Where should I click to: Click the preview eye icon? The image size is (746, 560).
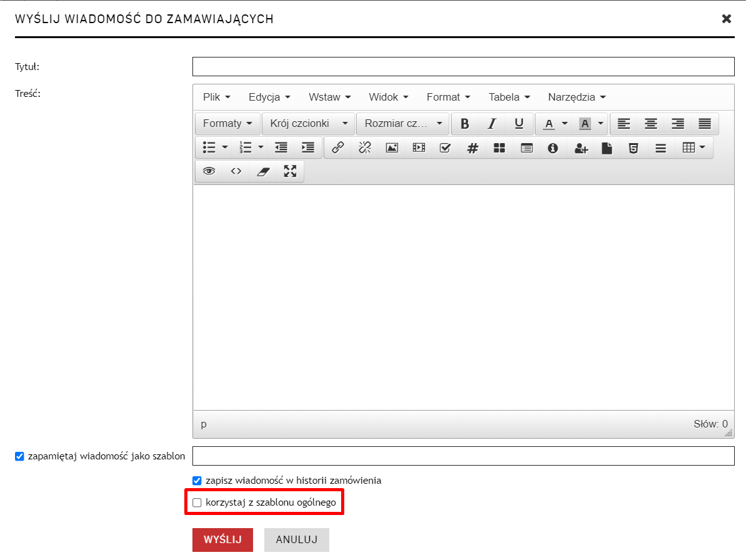(x=209, y=171)
